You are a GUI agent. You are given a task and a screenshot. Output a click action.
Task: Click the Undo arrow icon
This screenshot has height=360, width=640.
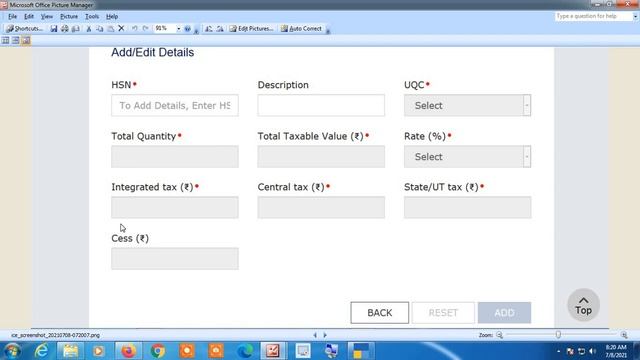(134, 29)
